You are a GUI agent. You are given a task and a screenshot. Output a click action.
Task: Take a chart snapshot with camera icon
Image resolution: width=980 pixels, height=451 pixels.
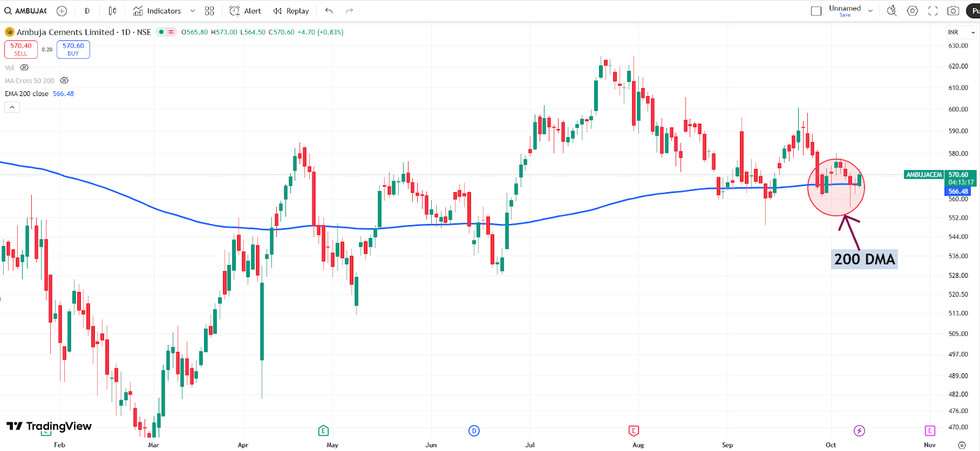tap(953, 11)
